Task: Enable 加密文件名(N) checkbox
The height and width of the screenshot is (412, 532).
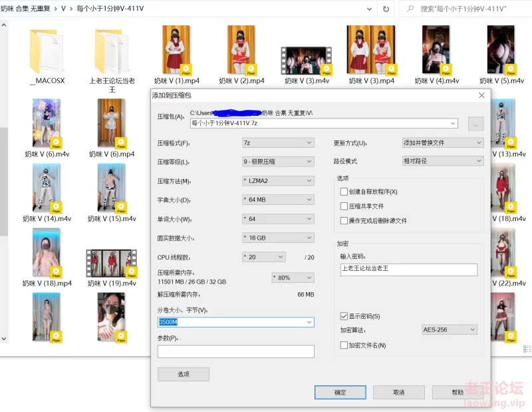Action: [x=344, y=345]
